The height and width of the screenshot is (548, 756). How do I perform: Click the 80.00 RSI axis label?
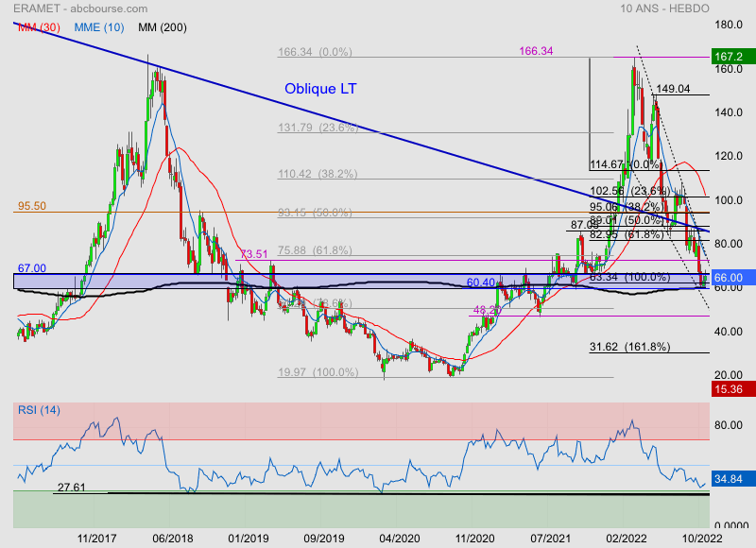729,425
